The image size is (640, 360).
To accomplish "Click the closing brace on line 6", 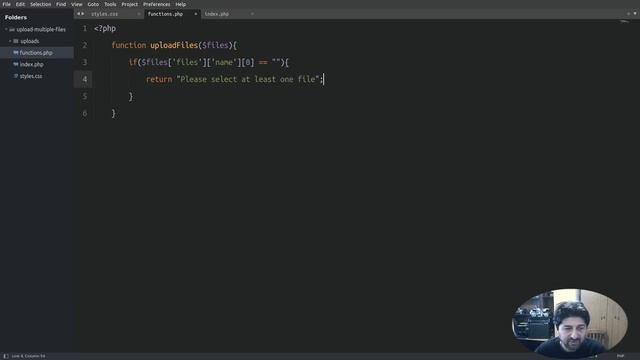I will click(113, 113).
